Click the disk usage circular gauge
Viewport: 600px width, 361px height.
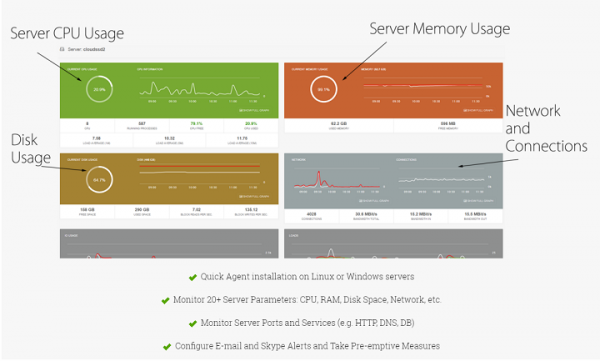[99, 180]
